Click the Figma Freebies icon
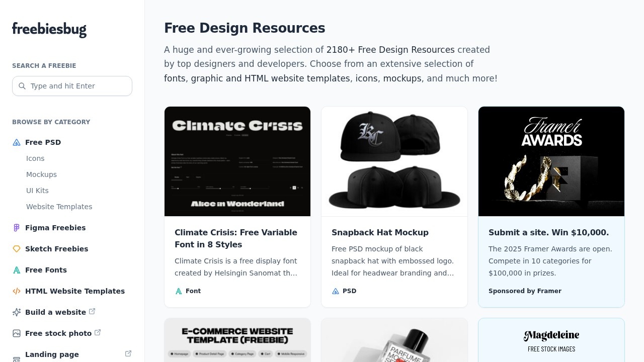Screen dimensions: 644x362 17,228
